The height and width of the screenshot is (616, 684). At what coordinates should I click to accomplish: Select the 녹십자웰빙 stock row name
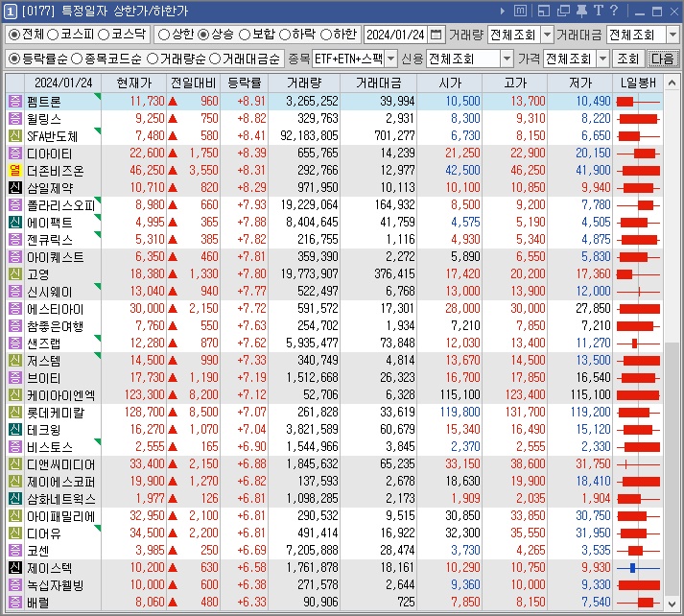(x=55, y=585)
